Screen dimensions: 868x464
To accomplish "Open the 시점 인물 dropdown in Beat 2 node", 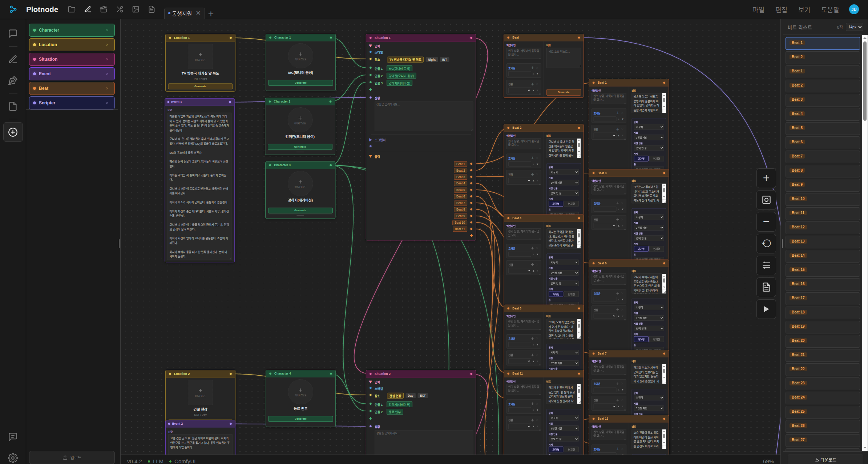I will pyautogui.click(x=564, y=193).
